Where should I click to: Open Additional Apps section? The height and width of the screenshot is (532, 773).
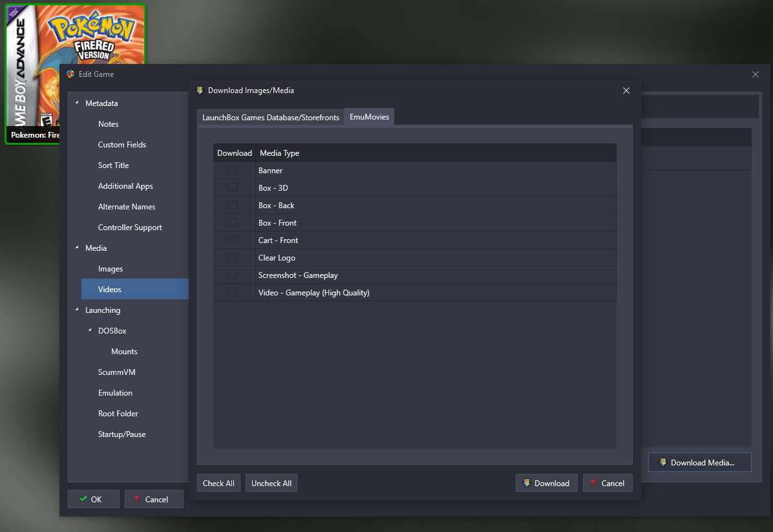click(125, 186)
